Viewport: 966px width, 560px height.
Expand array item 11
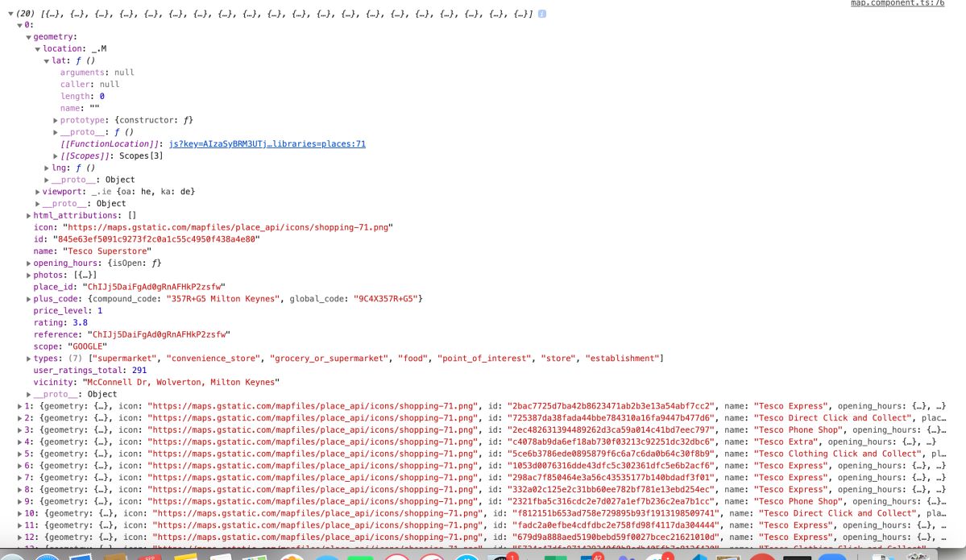tap(19, 525)
